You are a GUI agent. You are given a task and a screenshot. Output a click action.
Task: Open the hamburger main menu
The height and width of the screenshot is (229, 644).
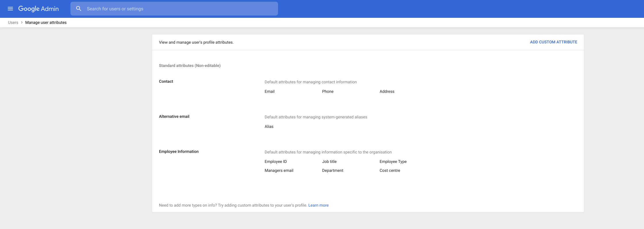click(10, 9)
